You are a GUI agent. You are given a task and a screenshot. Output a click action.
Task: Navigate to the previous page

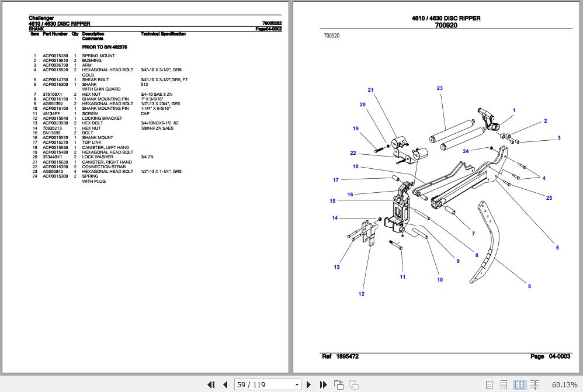point(225,385)
